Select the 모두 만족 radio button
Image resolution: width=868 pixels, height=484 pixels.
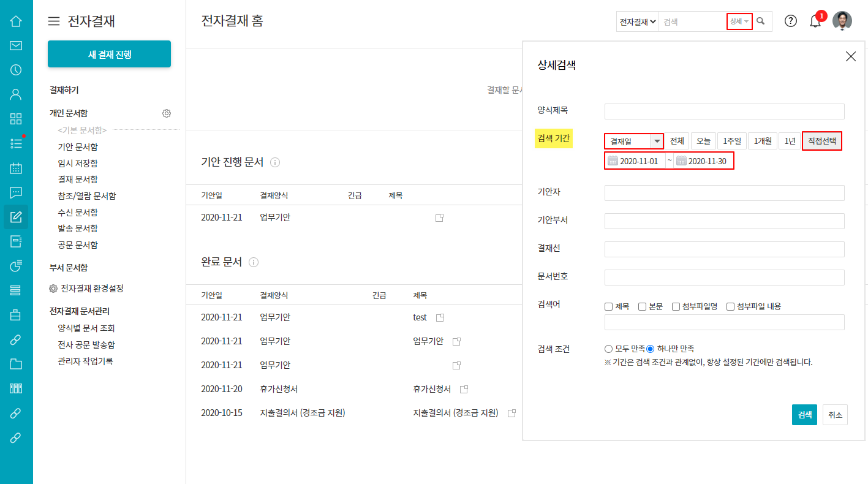(609, 349)
